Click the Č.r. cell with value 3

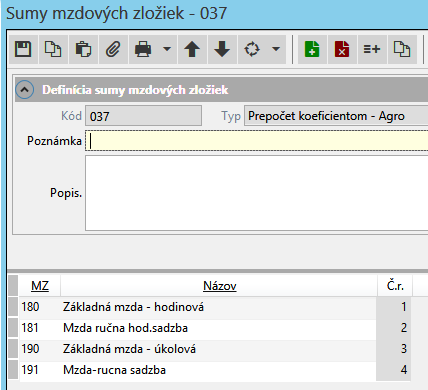(x=394, y=349)
